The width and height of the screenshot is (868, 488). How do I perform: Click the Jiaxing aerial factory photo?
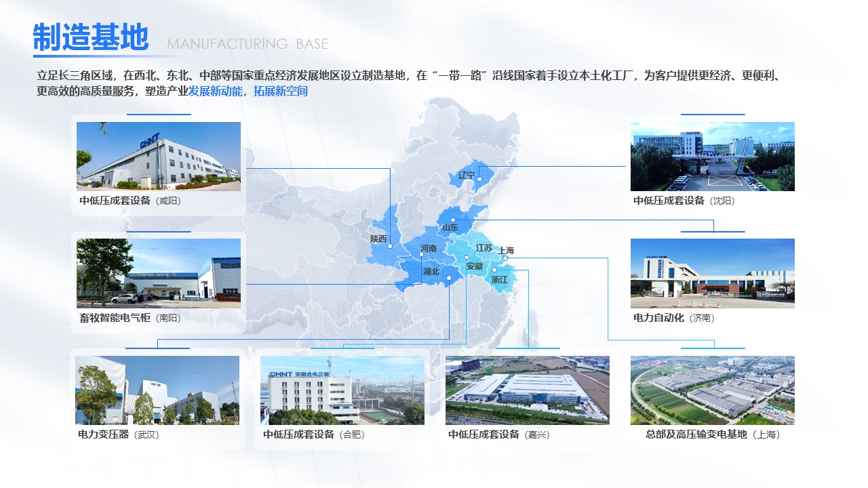tap(528, 390)
